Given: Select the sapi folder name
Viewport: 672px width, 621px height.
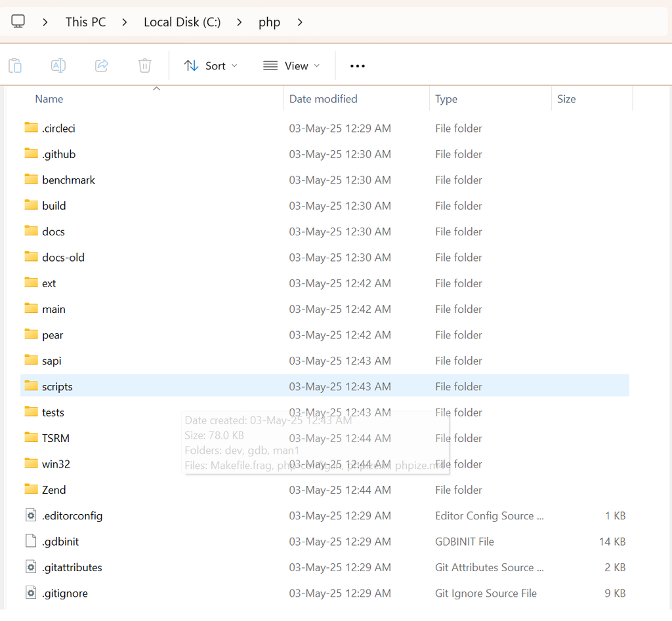Looking at the screenshot, I should click(x=51, y=361).
